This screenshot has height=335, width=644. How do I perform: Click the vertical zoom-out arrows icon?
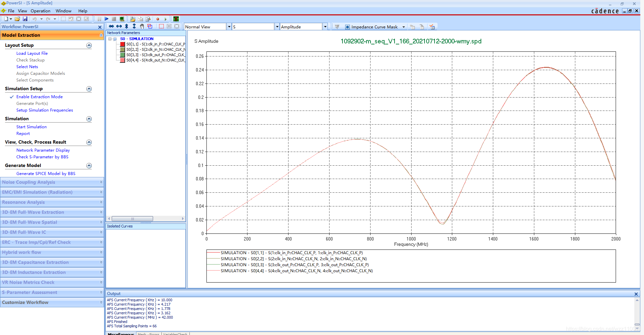(126, 26)
